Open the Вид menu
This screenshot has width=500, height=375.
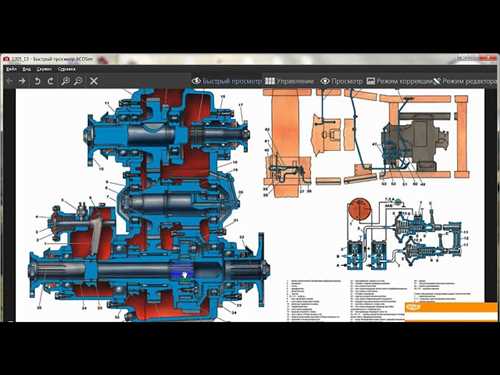coord(27,69)
